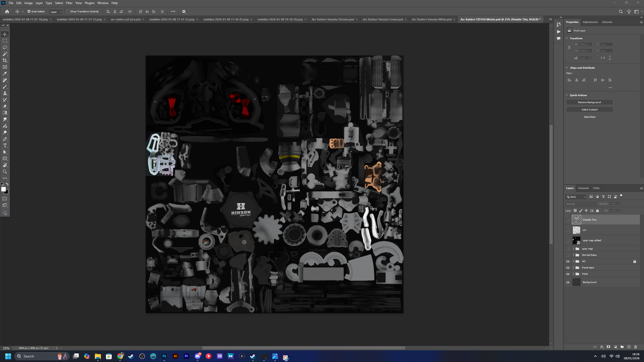Viewport: 644px width, 362px height.
Task: Expand the Normal Maps folder
Action: pos(573,255)
